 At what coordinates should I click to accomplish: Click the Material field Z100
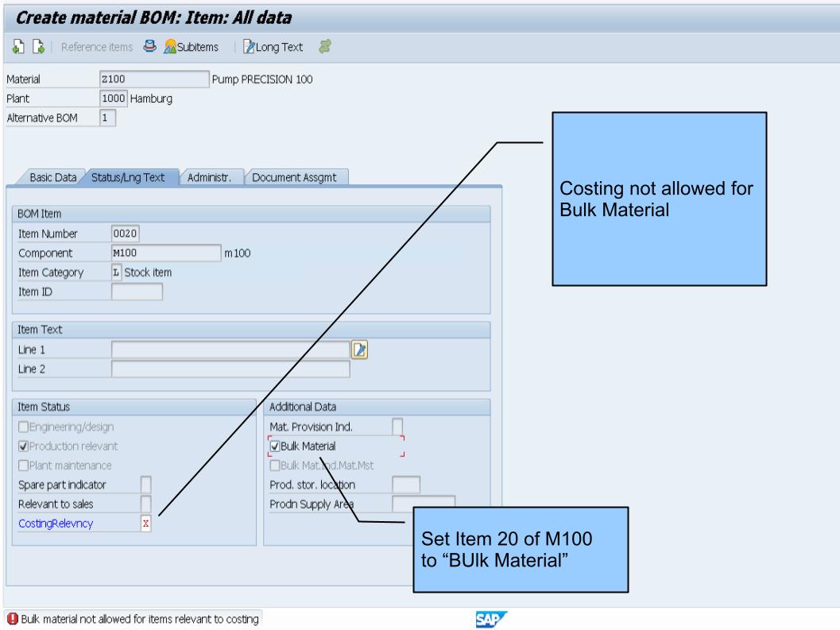tap(154, 79)
